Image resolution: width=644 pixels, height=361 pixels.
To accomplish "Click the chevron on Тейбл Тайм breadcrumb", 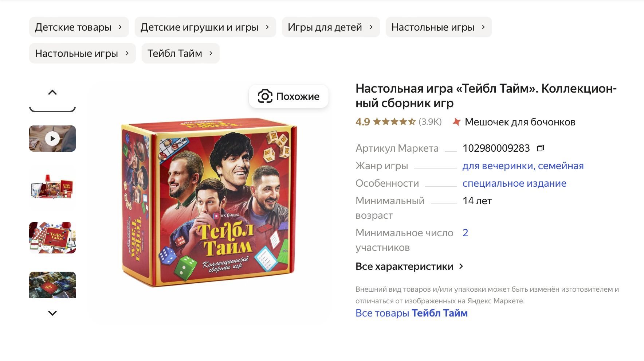I will click(x=211, y=53).
